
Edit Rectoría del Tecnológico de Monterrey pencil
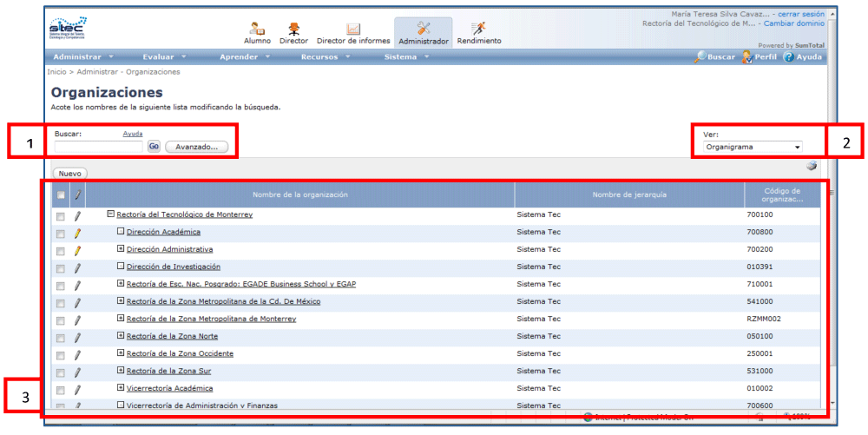(77, 216)
